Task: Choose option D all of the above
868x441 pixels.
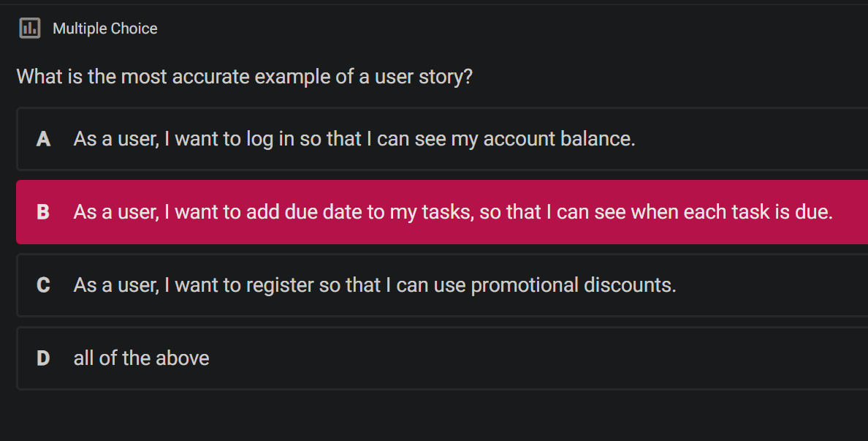Action: tap(442, 358)
